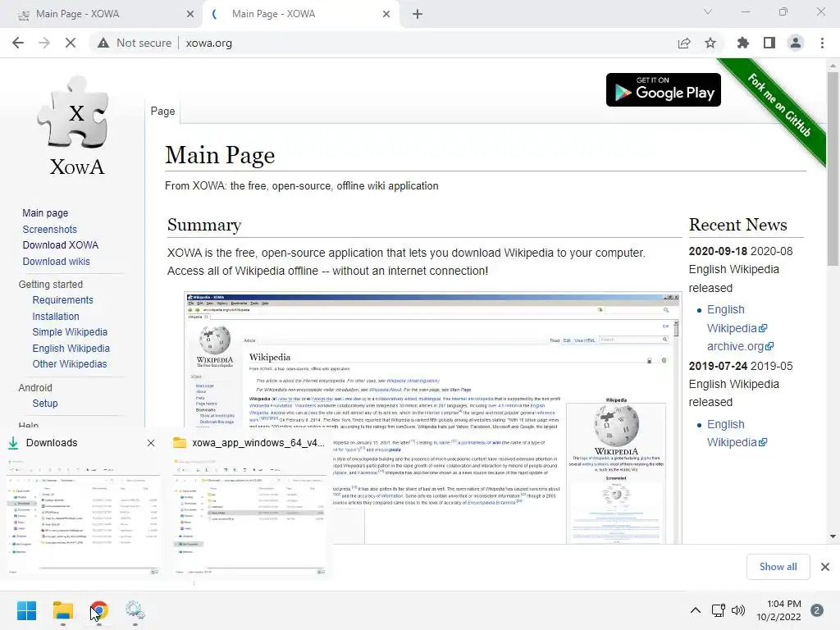Go back using the browser back arrow

(x=18, y=43)
